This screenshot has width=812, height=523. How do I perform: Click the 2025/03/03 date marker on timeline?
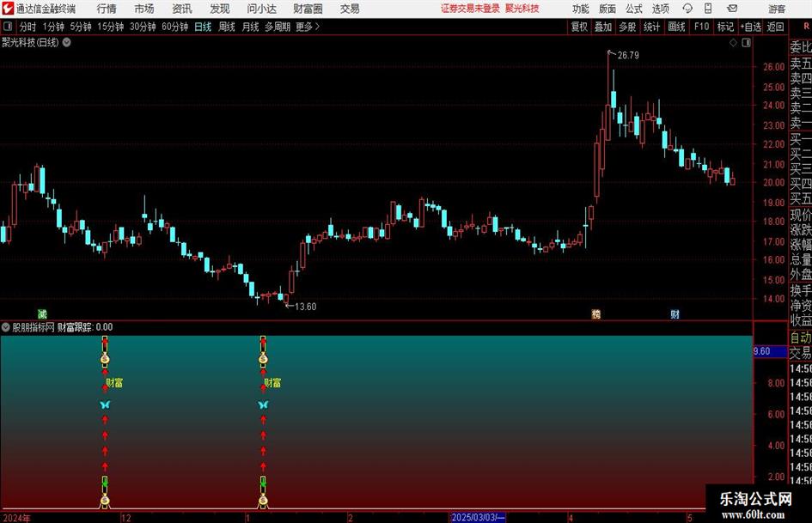coord(478,517)
